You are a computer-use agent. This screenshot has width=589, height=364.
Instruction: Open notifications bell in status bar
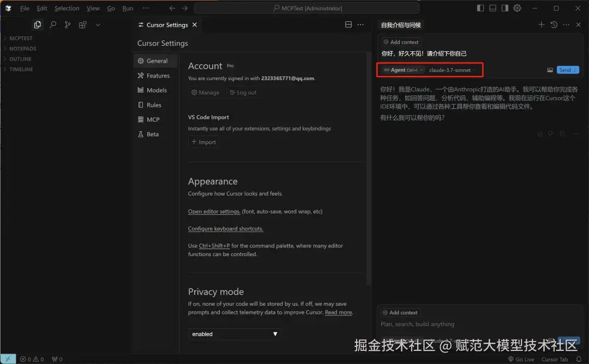(x=579, y=359)
